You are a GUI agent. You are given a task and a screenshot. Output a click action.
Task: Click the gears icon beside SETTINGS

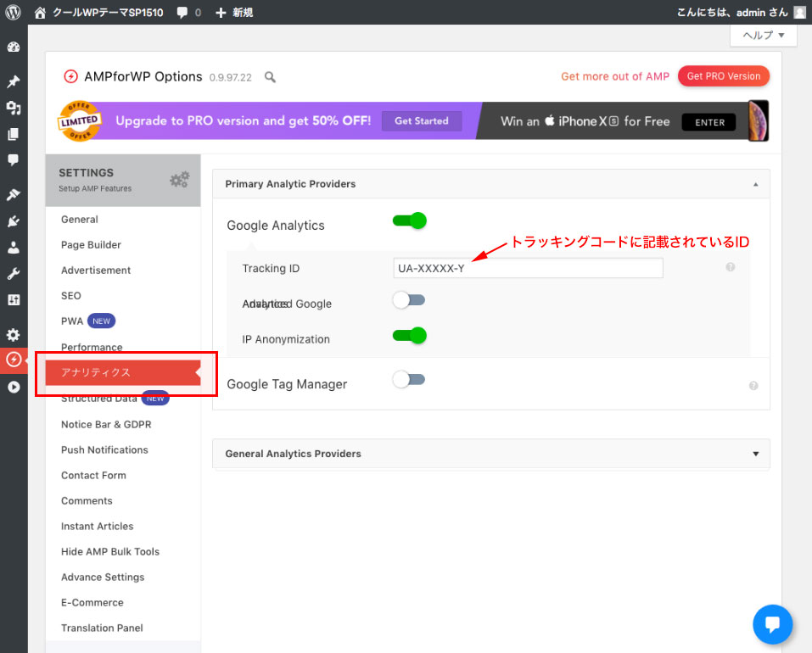pos(179,180)
